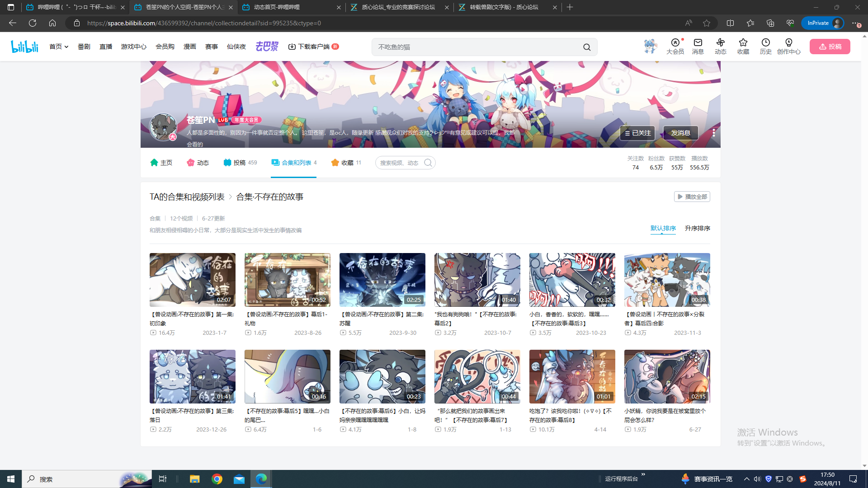Click the 搜索视频、动态 input field
This screenshot has height=488, width=868.
pos(400,163)
